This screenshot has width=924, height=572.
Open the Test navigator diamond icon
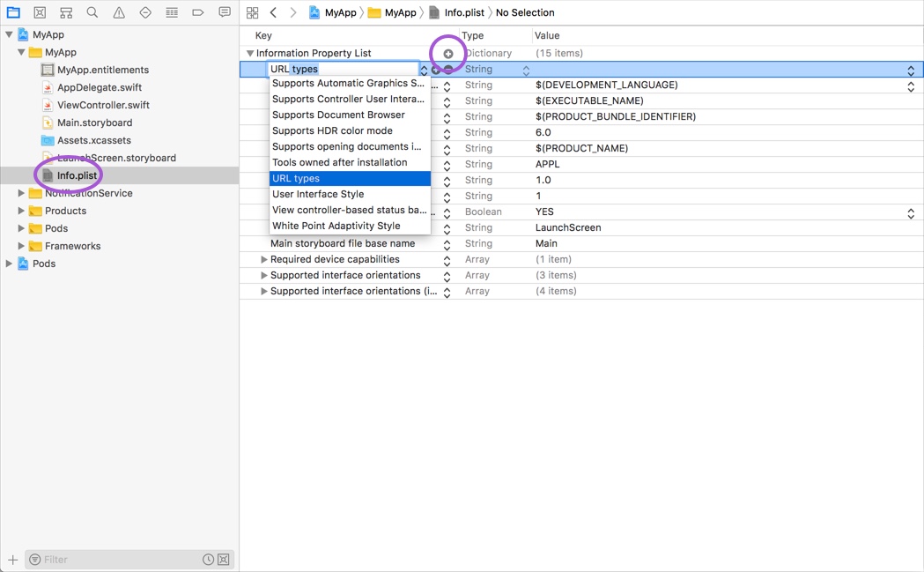point(145,11)
